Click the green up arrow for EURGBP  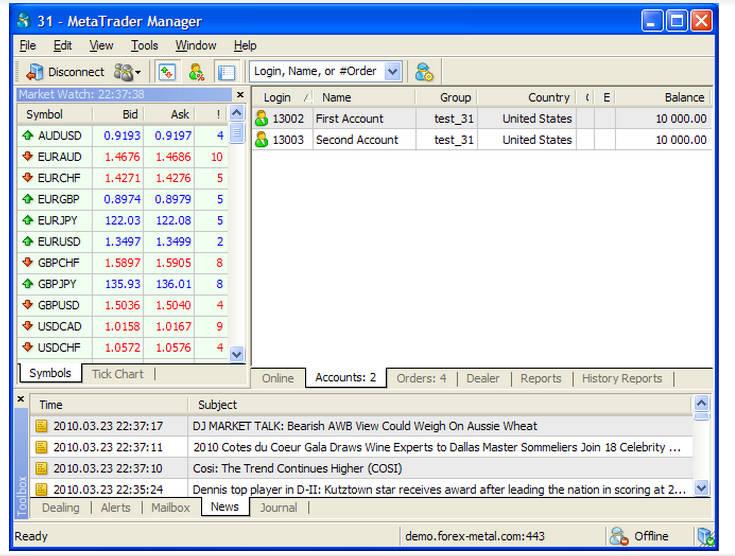click(x=28, y=199)
